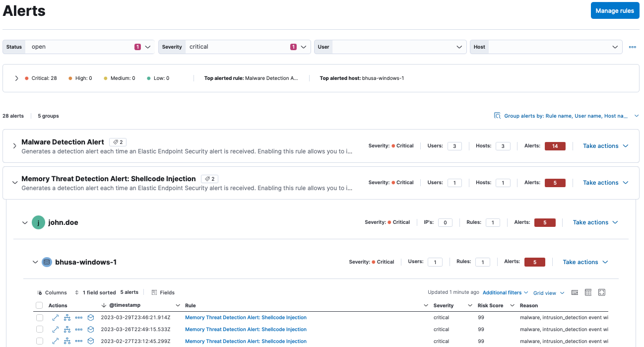
Task: Enter fullscreen mode for the alerts table
Action: (x=602, y=292)
